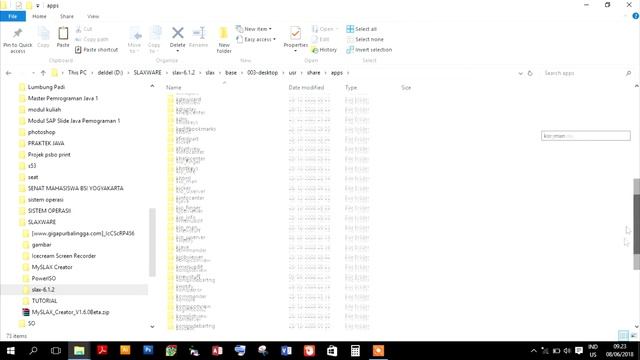Select PowerISO folder in tree
Screen dimensions: 640x360
(x=43, y=278)
